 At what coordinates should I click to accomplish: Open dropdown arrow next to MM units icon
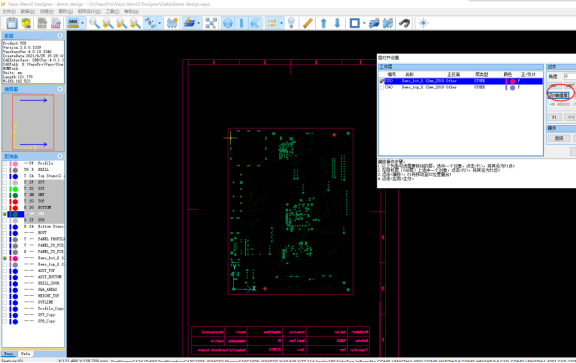coord(82,23)
